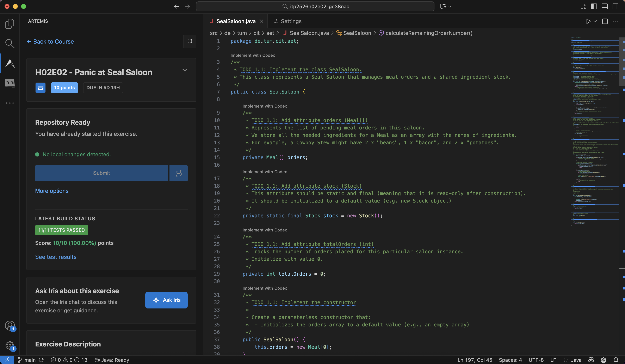Toggle the primary side bar visibility

594,6
